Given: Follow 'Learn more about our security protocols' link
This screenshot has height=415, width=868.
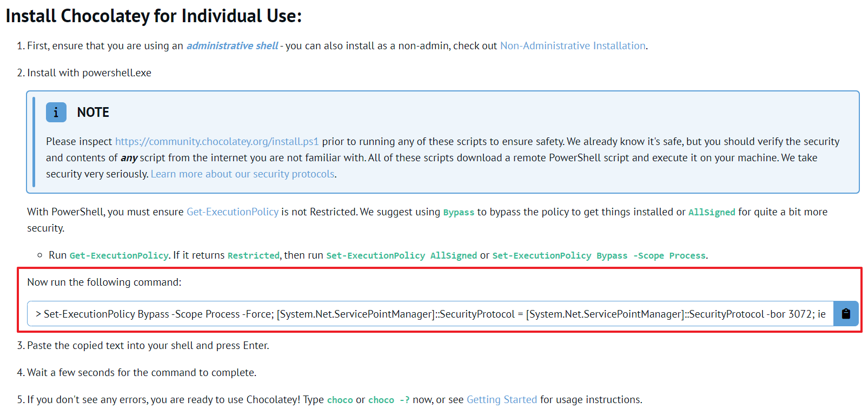Looking at the screenshot, I should [242, 174].
